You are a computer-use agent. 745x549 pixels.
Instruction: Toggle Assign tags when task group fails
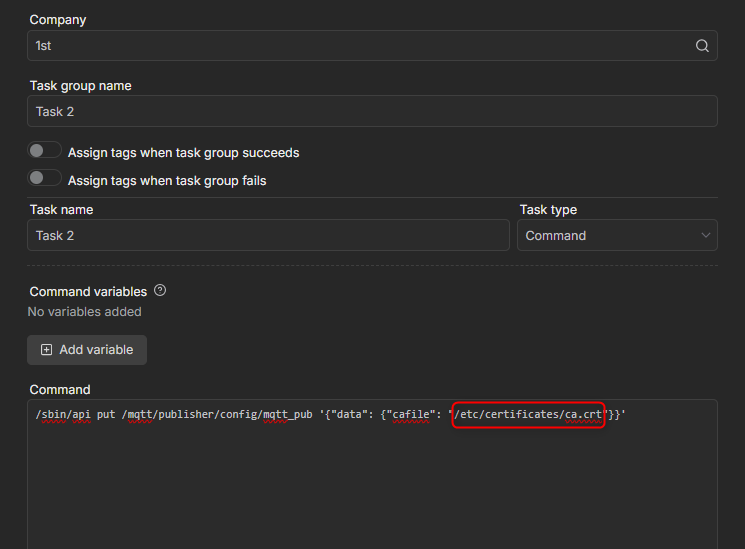pos(44,180)
